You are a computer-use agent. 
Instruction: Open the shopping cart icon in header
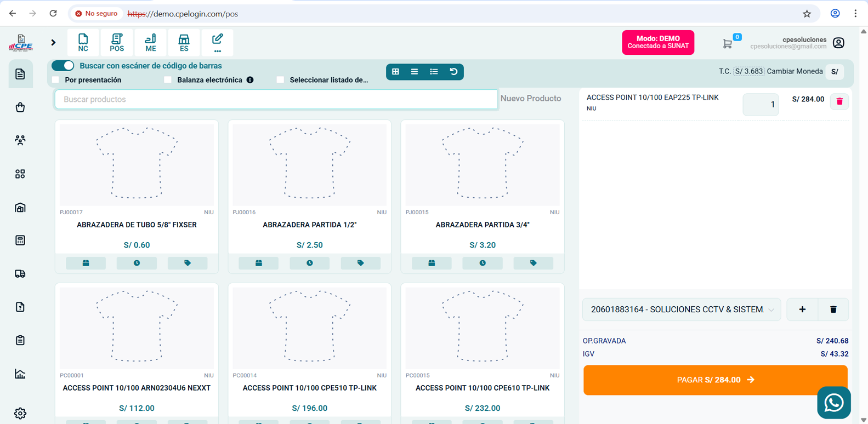728,43
